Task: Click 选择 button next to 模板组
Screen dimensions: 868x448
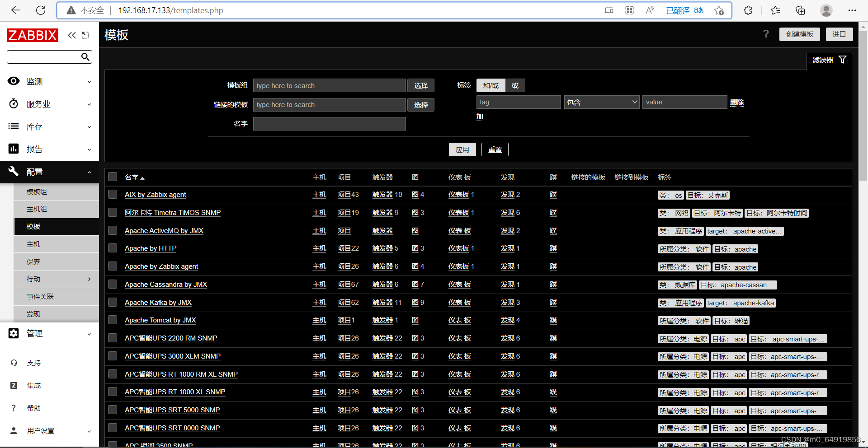Action: click(x=421, y=85)
